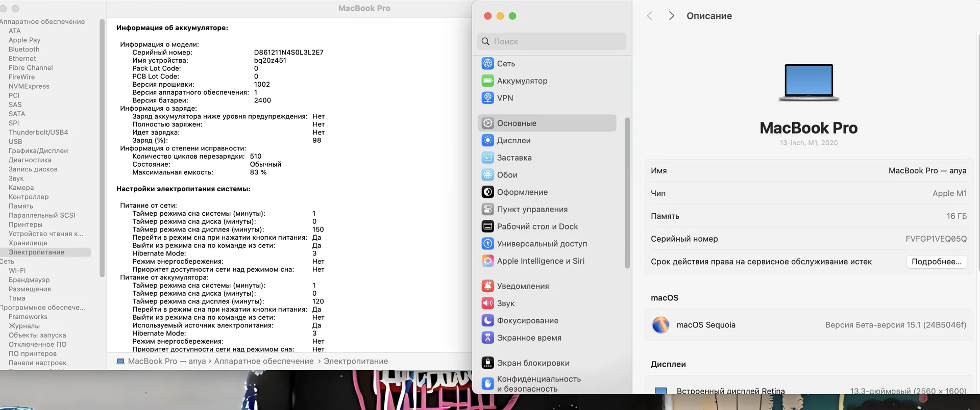Select Журналы in System Information sidebar
This screenshot has width=980, height=410.
point(24,326)
